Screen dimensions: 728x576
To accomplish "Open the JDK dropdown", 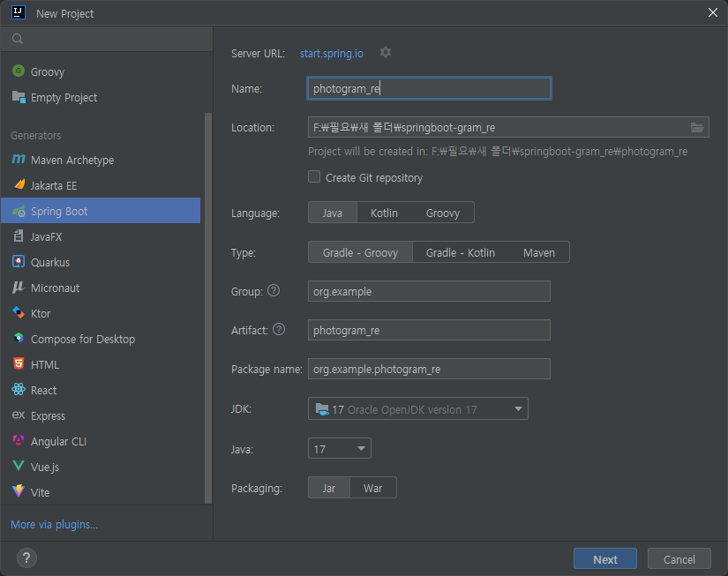I will click(418, 409).
